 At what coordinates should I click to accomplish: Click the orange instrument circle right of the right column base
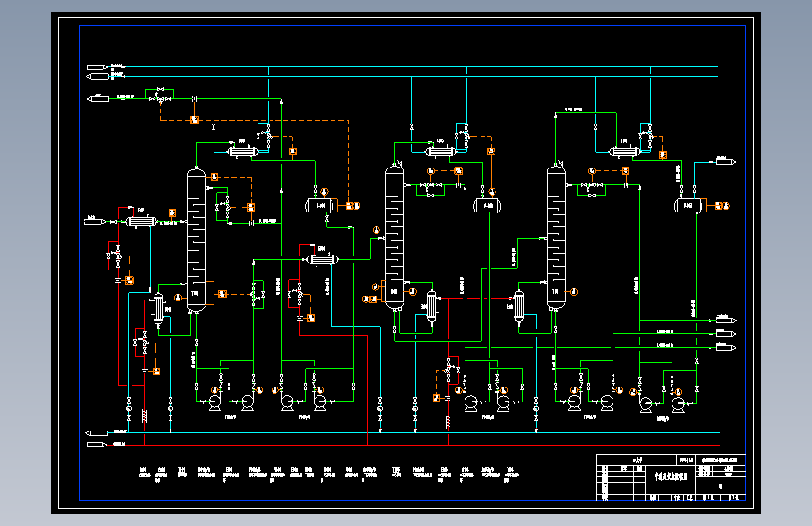click(574, 292)
